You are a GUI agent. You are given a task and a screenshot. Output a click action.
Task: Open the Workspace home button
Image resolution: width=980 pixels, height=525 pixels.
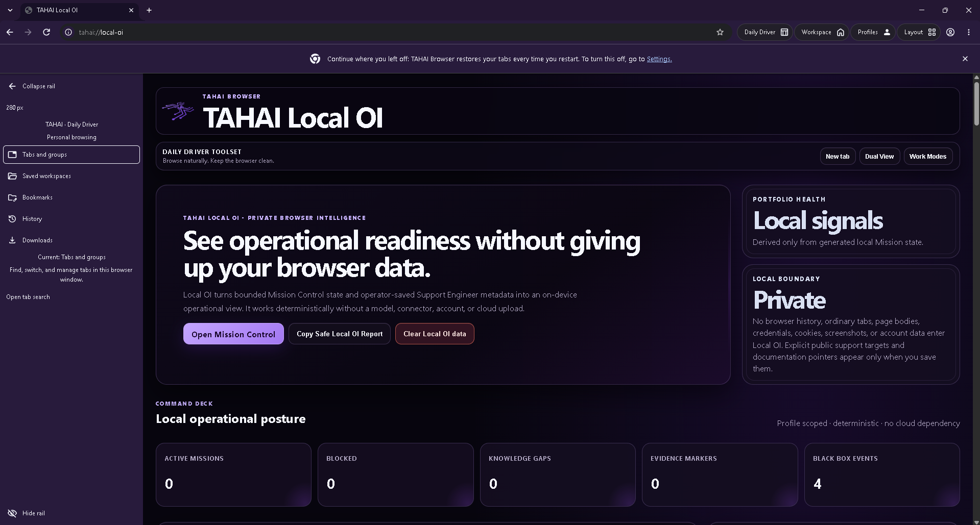(822, 32)
